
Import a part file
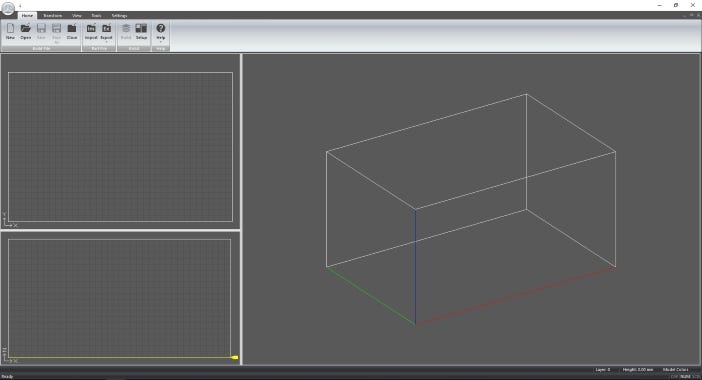coord(91,31)
